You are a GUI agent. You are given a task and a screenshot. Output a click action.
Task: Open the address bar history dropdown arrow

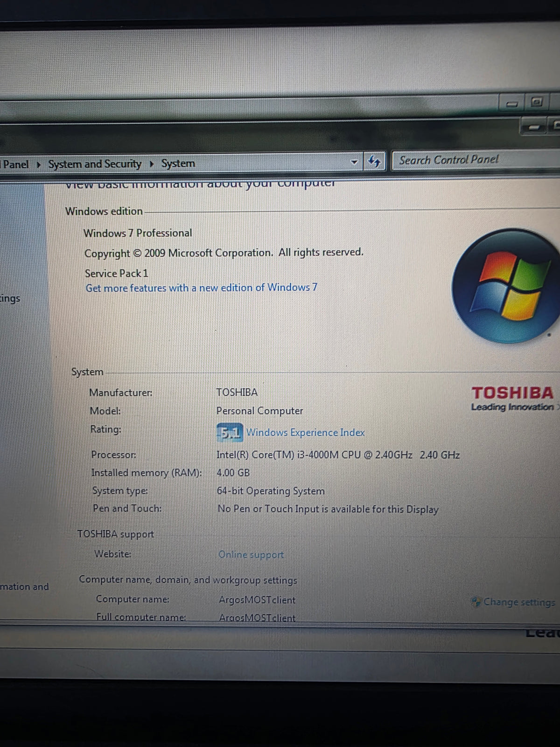tap(354, 162)
